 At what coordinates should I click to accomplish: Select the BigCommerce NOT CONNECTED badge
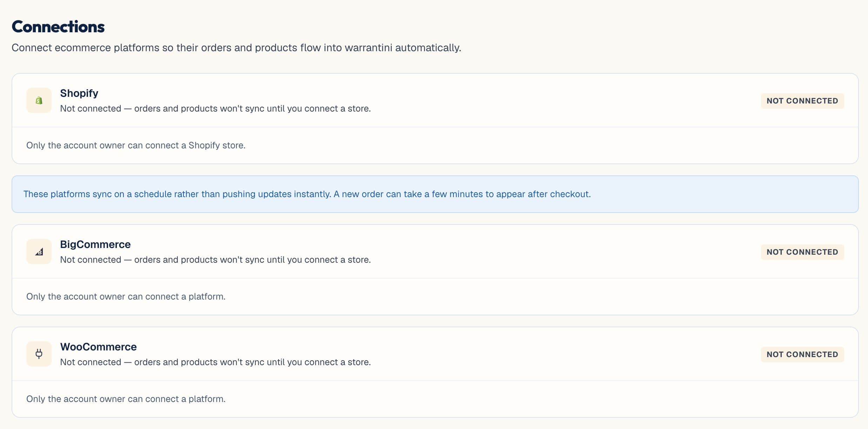coord(802,252)
